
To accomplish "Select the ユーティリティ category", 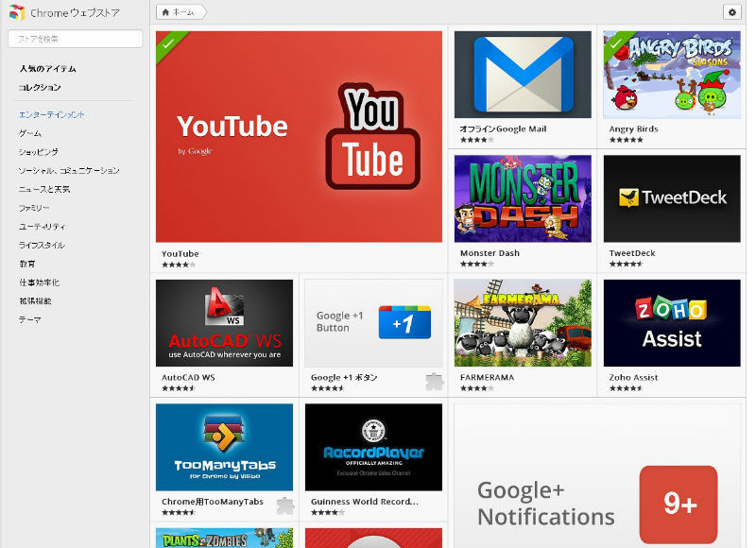I will (x=42, y=227).
